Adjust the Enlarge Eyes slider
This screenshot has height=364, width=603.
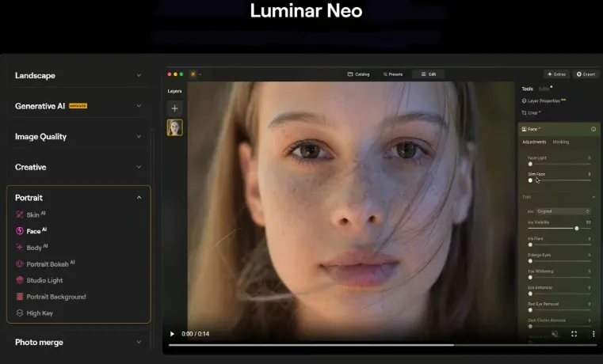[559, 261]
